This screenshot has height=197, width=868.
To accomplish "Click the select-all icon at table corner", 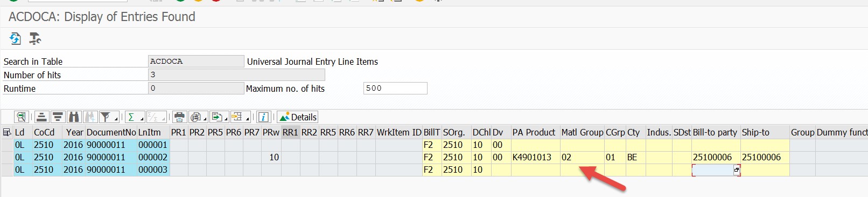I will tap(7, 133).
